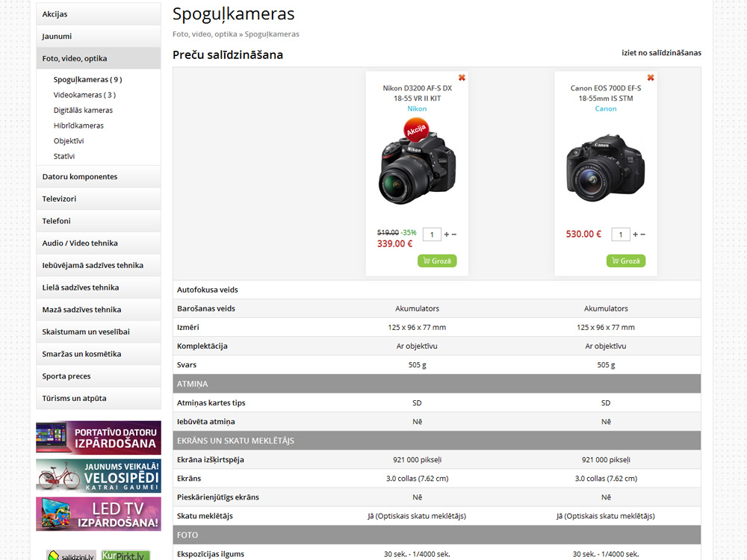Image resolution: width=747 pixels, height=560 pixels.
Task: Click the Nikon D3200 quantity field
Action: pyautogui.click(x=432, y=234)
